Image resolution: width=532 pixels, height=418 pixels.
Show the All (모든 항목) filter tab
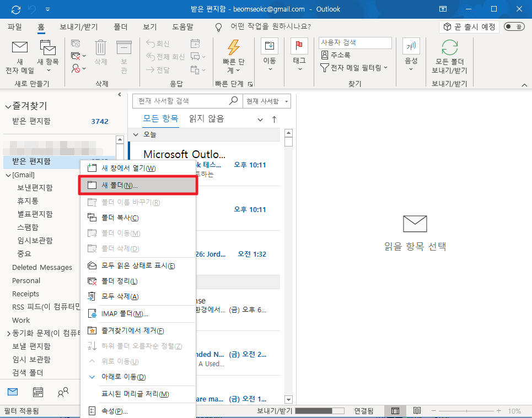point(160,118)
